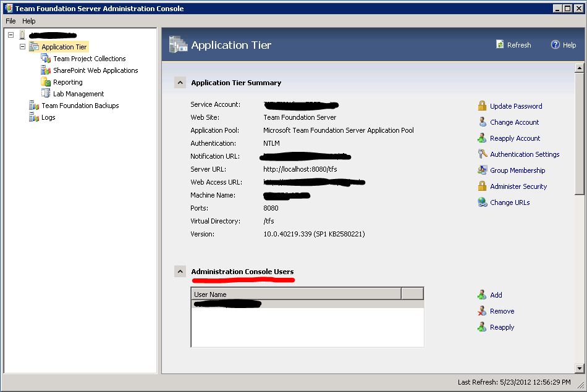Screen dimensions: 587x392
Task: Click the Help question mark icon
Action: pos(555,44)
